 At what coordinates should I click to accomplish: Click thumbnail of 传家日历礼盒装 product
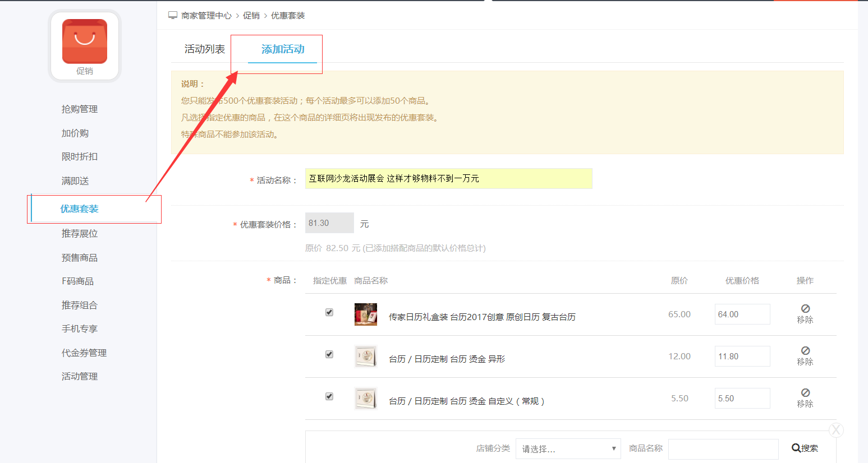(366, 314)
